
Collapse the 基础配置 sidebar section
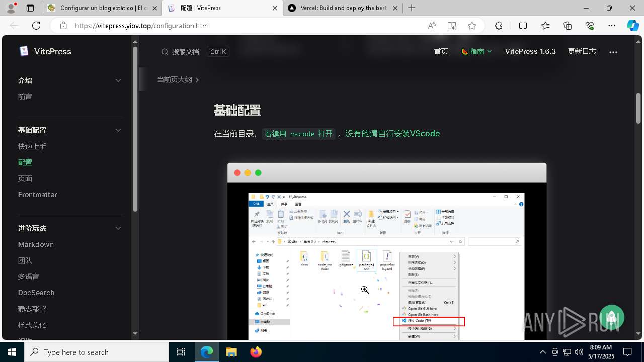pos(118,130)
